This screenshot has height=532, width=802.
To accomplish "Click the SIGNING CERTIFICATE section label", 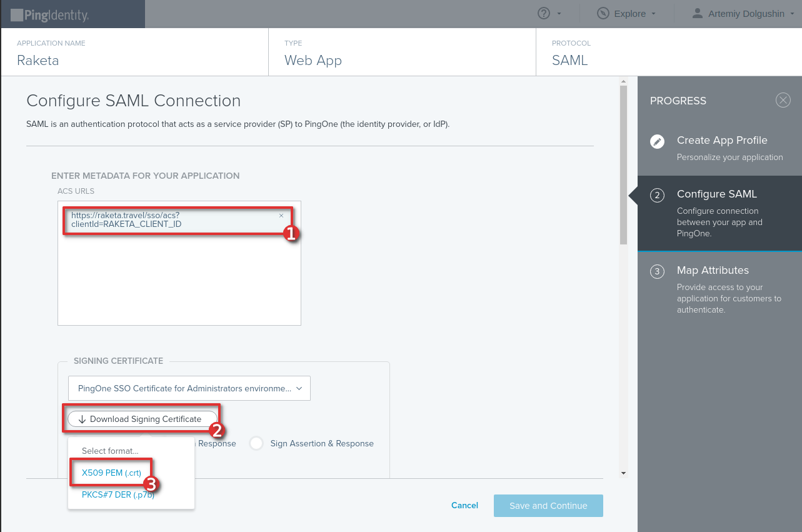I will (x=118, y=361).
